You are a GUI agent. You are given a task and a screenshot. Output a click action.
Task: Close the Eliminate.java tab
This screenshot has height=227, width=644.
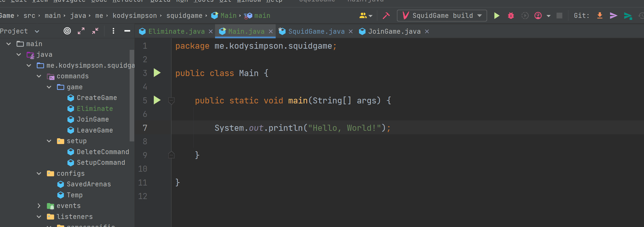click(x=211, y=31)
